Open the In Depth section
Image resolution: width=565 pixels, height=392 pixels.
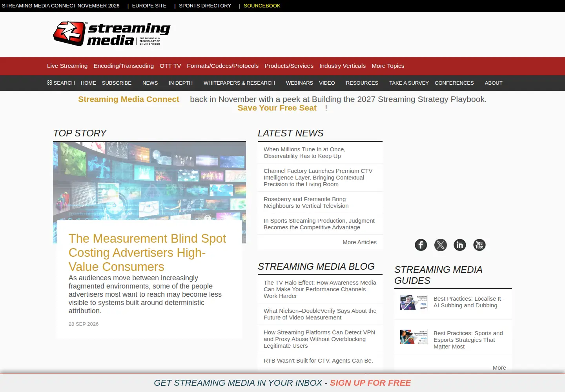(180, 83)
